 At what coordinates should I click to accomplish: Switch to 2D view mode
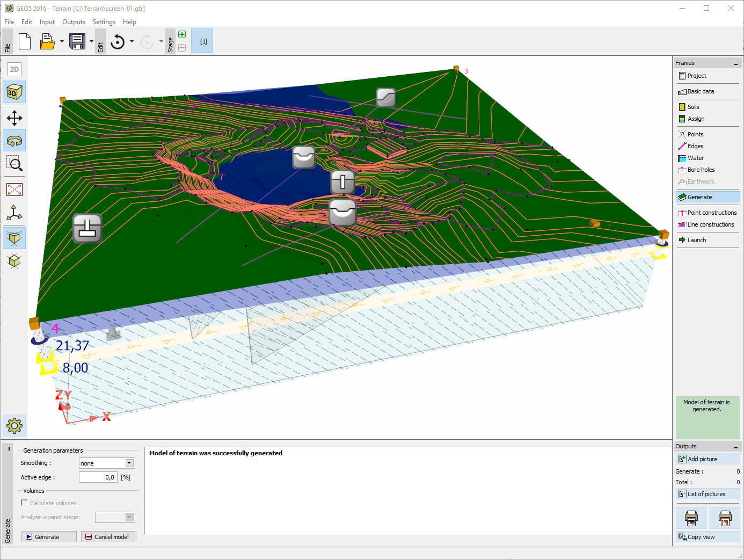(14, 69)
